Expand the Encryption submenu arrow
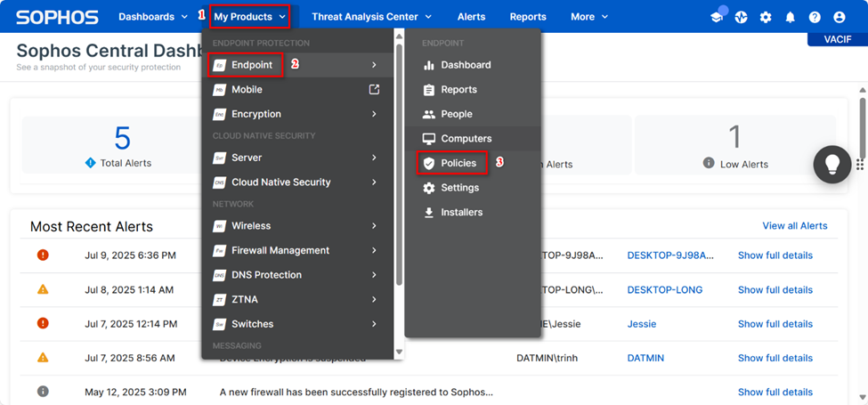 click(x=374, y=114)
